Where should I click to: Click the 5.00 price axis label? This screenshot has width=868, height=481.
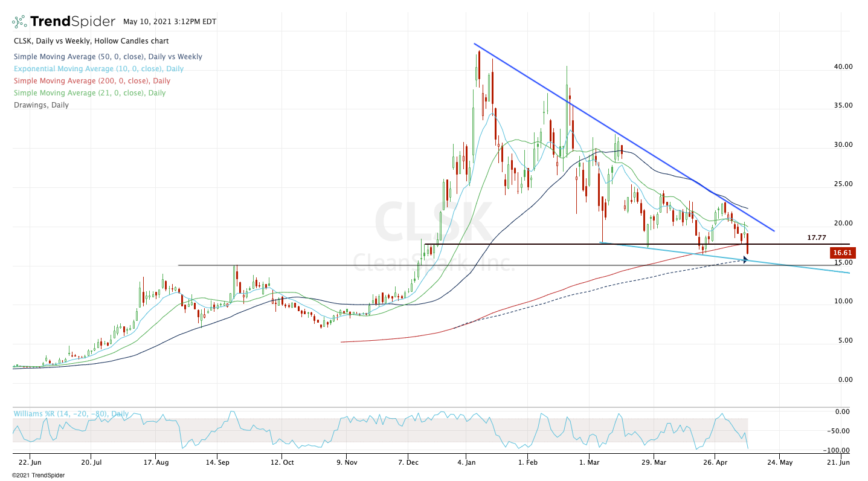coord(844,341)
